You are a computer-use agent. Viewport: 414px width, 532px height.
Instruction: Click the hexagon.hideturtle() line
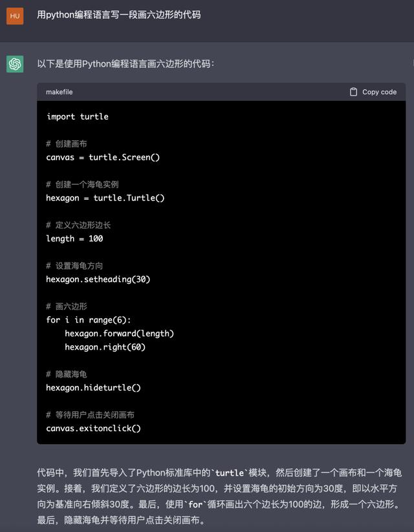pyautogui.click(x=93, y=388)
